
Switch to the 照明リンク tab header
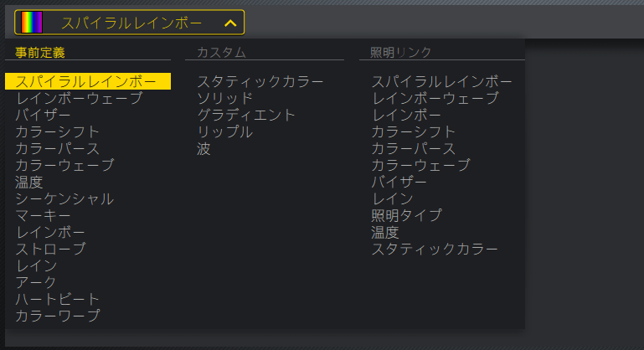click(401, 53)
